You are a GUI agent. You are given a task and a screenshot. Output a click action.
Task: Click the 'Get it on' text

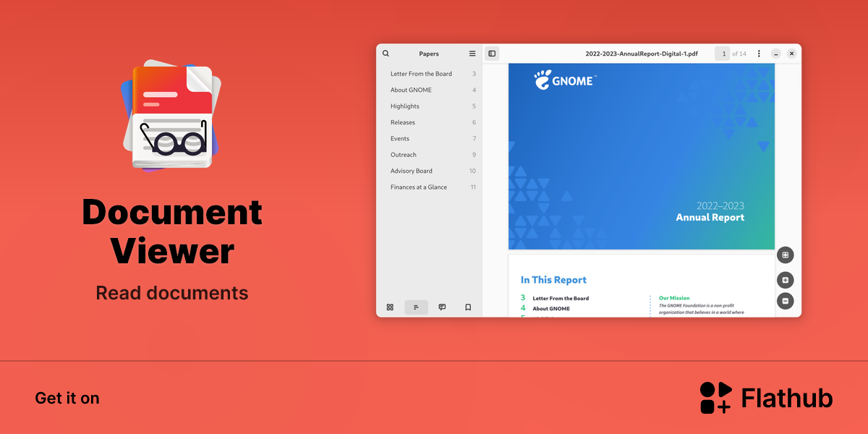pyautogui.click(x=67, y=398)
